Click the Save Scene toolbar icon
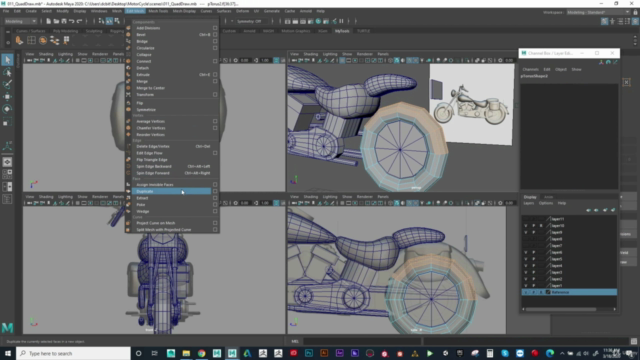640x360 pixels. [x=64, y=21]
